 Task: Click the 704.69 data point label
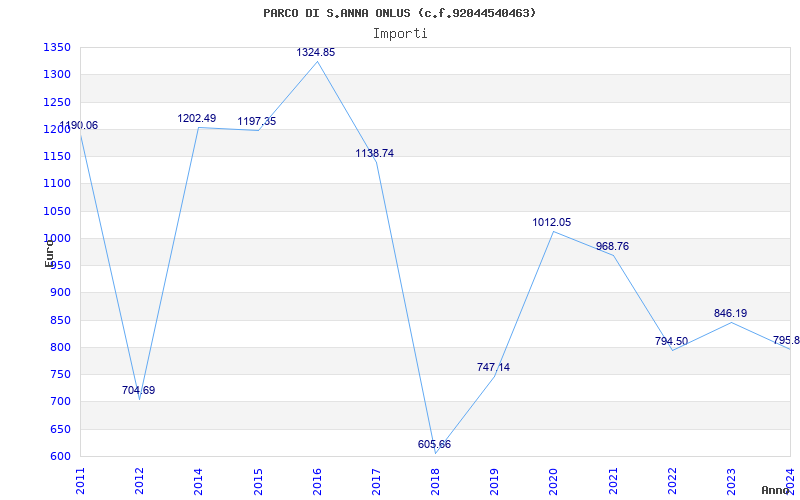(x=138, y=390)
